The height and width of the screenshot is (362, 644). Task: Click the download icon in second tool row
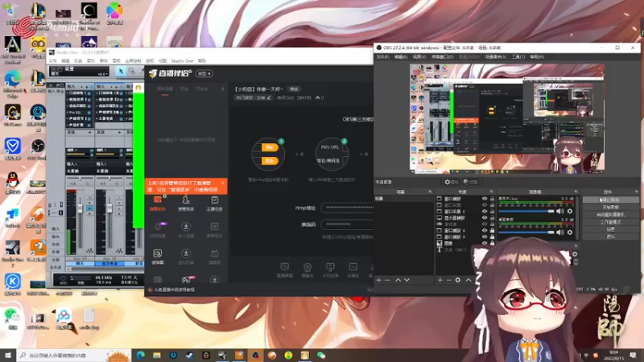[x=186, y=227]
